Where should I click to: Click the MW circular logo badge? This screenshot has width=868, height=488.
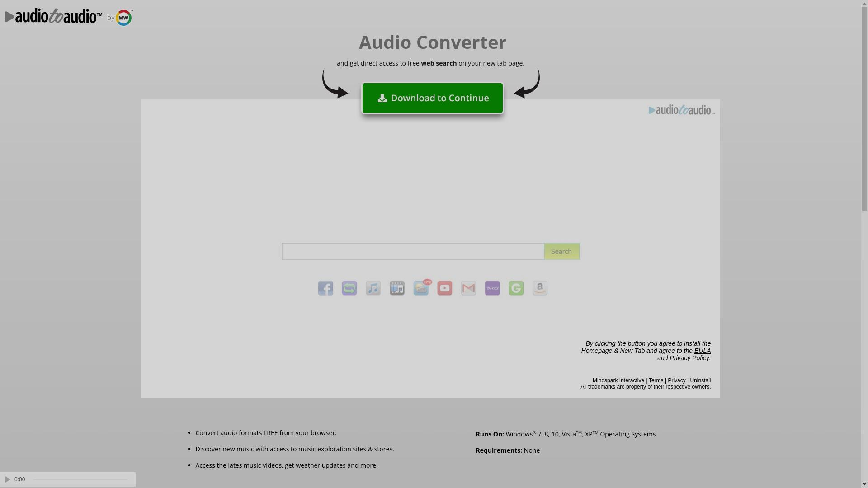pos(124,18)
